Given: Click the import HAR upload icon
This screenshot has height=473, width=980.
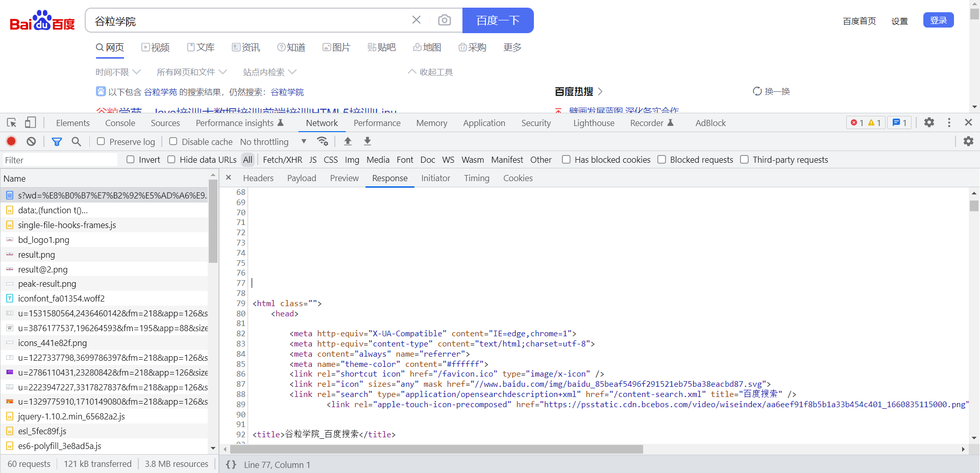Looking at the screenshot, I should 348,141.
